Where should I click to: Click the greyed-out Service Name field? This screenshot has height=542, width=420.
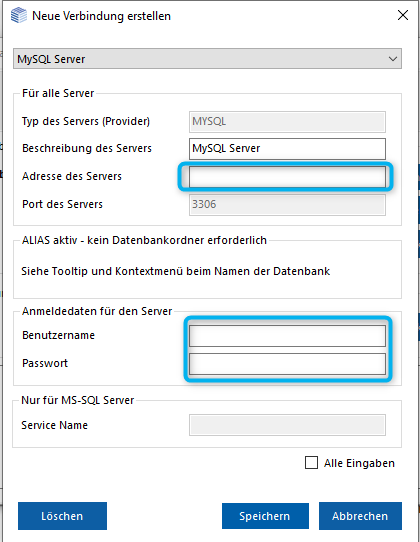click(x=287, y=425)
